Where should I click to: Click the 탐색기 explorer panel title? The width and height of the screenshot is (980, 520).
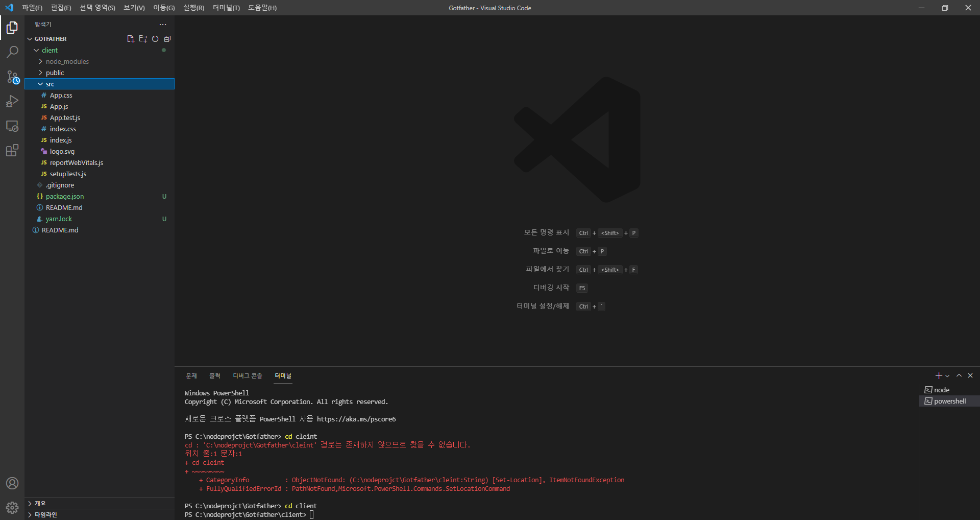tap(43, 25)
